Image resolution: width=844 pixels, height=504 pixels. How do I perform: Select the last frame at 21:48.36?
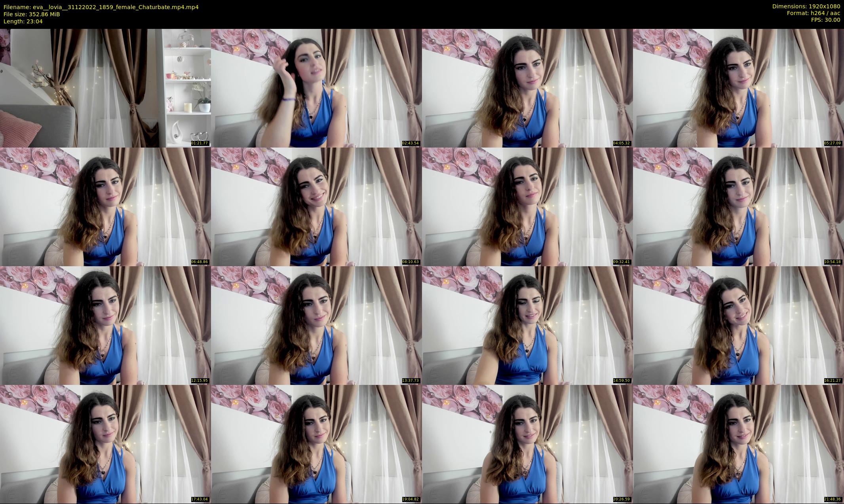pos(738,444)
